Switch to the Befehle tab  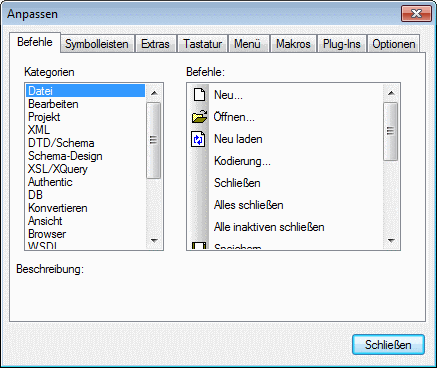(x=35, y=42)
